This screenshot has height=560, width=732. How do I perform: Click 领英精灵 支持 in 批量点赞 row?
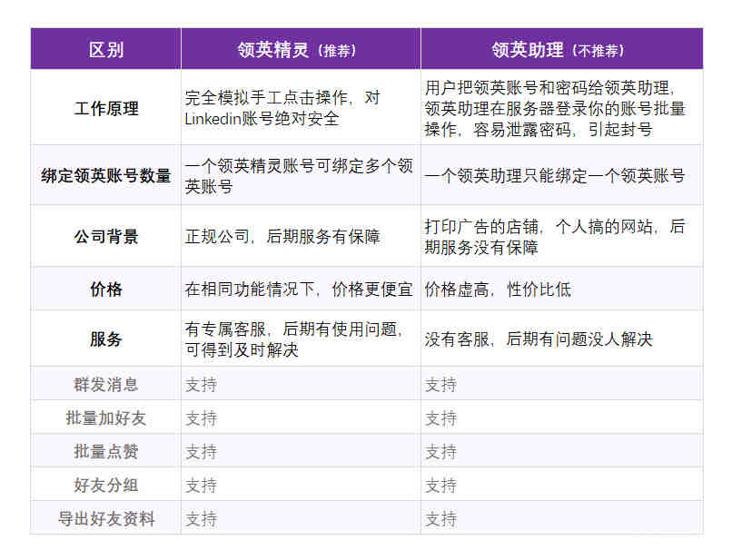click(x=301, y=451)
